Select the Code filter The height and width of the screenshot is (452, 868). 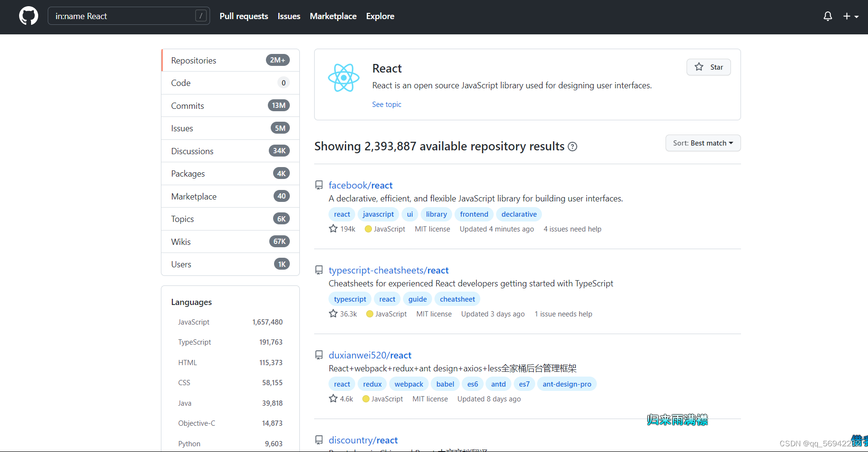pyautogui.click(x=231, y=83)
